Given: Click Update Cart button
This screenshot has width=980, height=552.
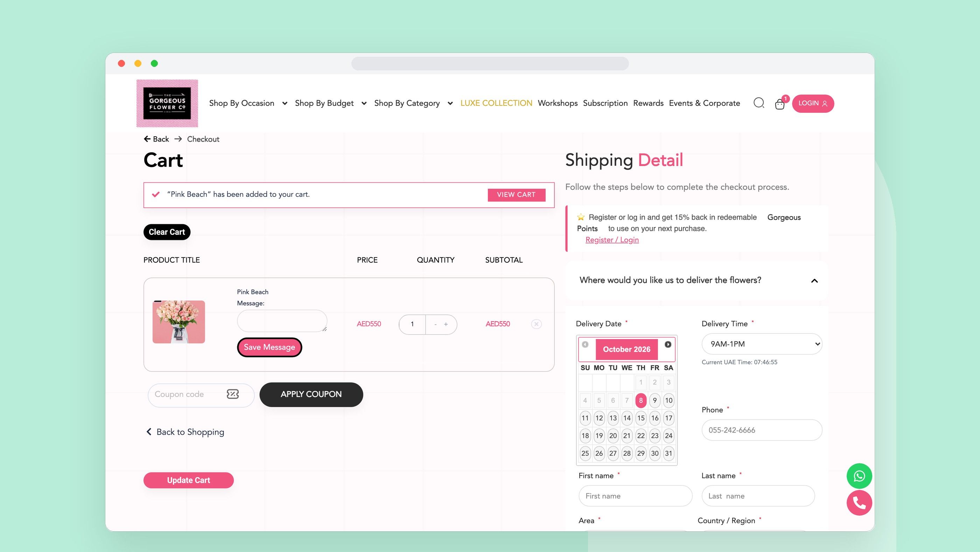Looking at the screenshot, I should pyautogui.click(x=188, y=481).
